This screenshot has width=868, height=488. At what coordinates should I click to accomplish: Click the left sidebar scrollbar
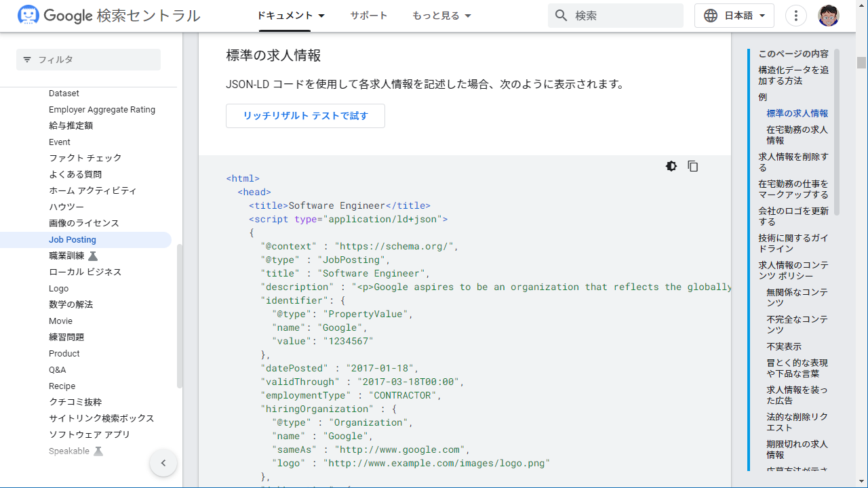pos(180,316)
